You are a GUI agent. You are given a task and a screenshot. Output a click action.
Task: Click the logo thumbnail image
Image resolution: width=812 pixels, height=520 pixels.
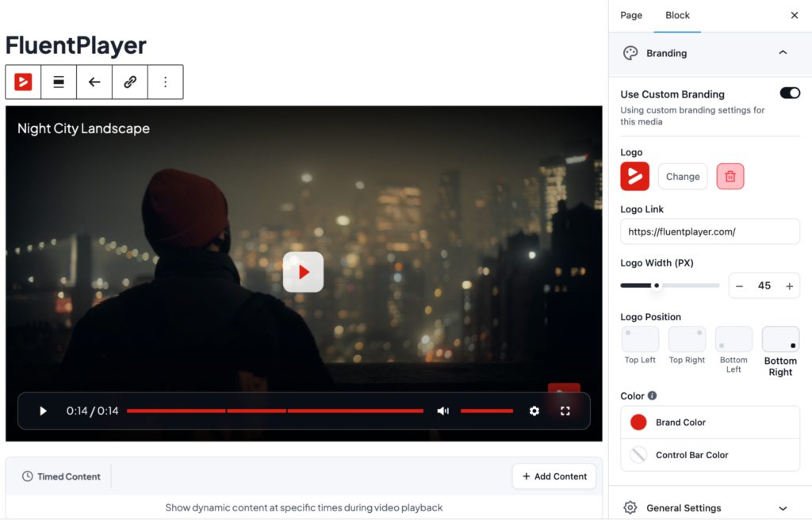[635, 176]
